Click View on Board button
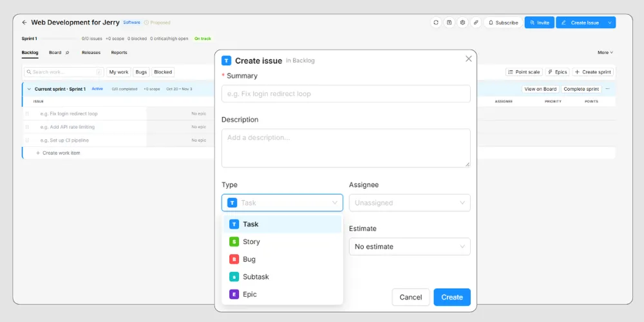Image resolution: width=644 pixels, height=322 pixels. [x=540, y=89]
